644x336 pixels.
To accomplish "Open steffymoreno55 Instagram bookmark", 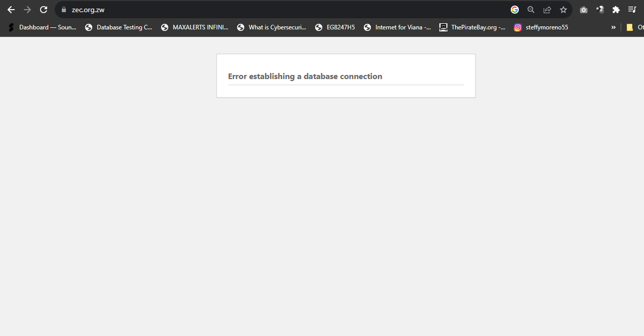I will (541, 27).
